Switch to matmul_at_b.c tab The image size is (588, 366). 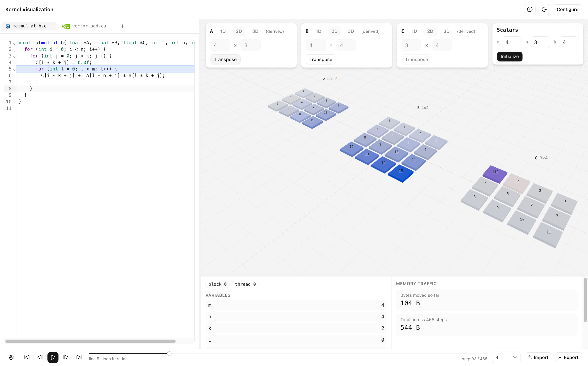[29, 26]
